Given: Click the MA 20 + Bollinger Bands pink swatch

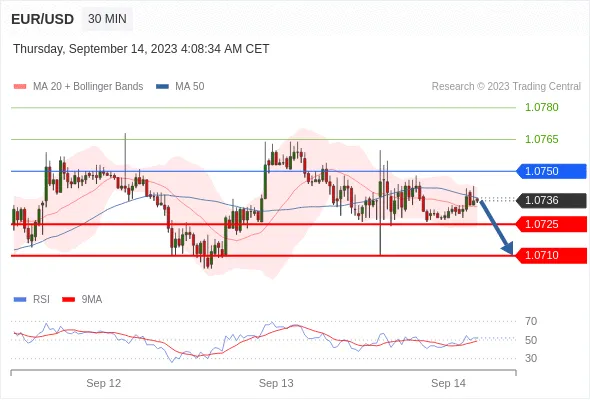Looking at the screenshot, I should (20, 87).
